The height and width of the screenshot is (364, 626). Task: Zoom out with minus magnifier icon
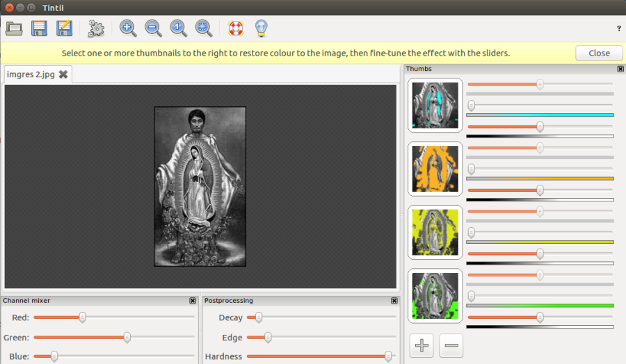click(x=153, y=28)
